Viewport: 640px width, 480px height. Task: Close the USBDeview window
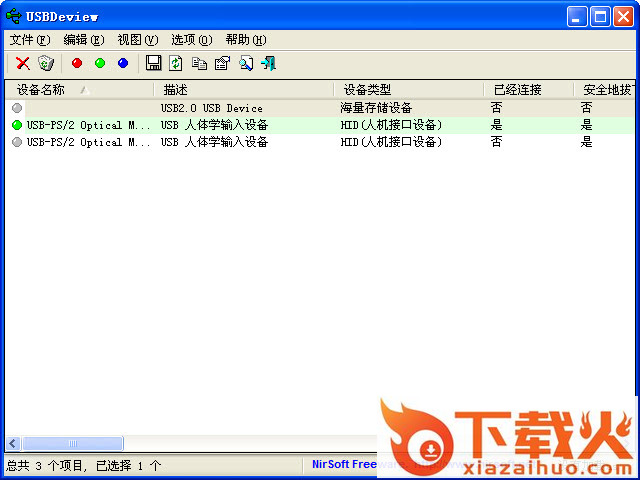624,17
